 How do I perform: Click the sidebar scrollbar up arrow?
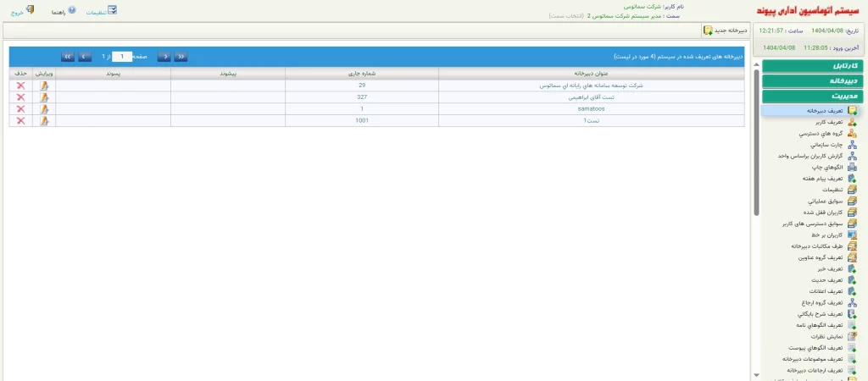[756, 64]
